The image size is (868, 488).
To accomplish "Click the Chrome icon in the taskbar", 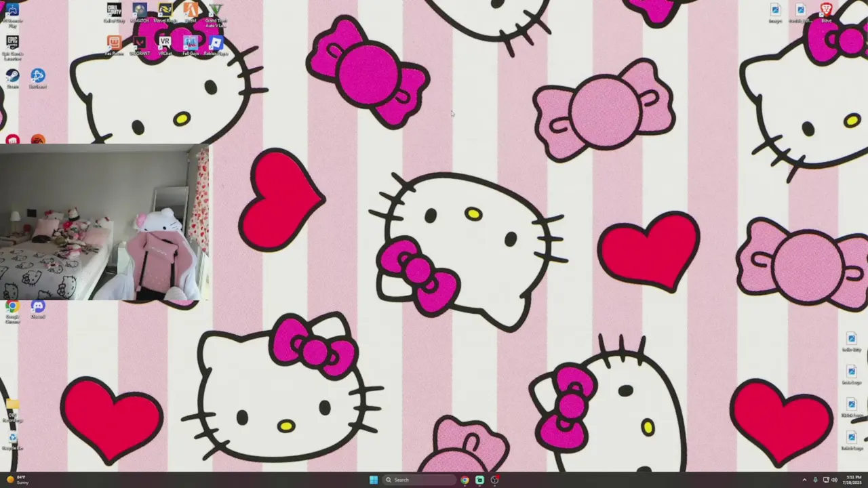I will point(465,480).
